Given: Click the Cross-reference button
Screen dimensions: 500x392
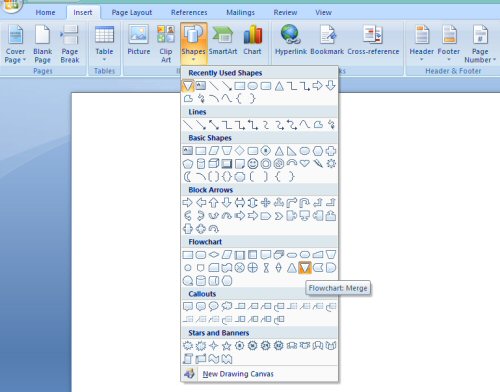Looking at the screenshot, I should coord(373,40).
